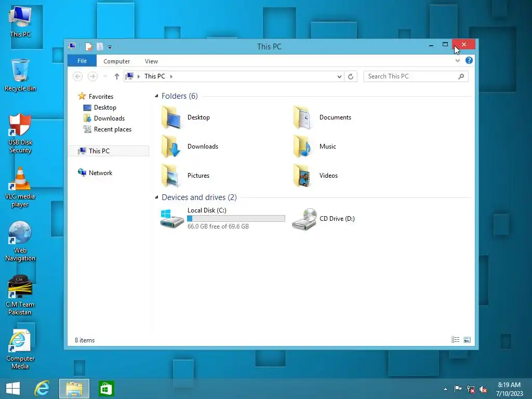
Task: Open the Pictures folder icon
Action: [x=171, y=176]
